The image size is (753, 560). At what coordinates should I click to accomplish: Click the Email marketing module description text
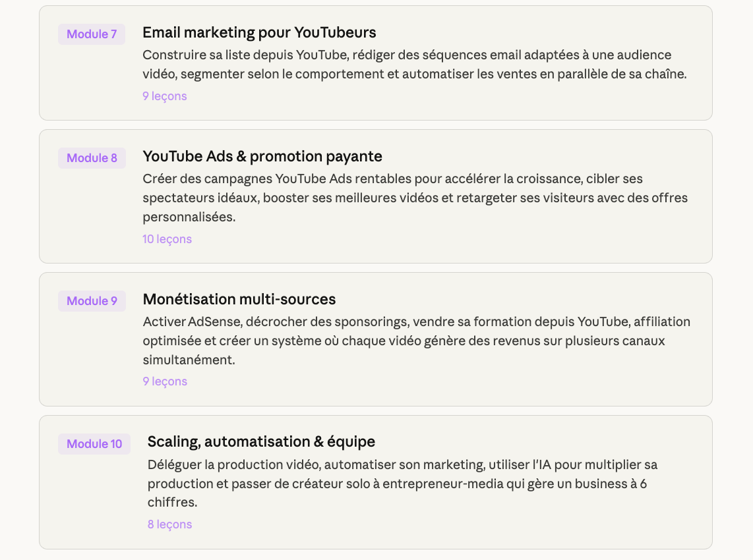point(414,65)
